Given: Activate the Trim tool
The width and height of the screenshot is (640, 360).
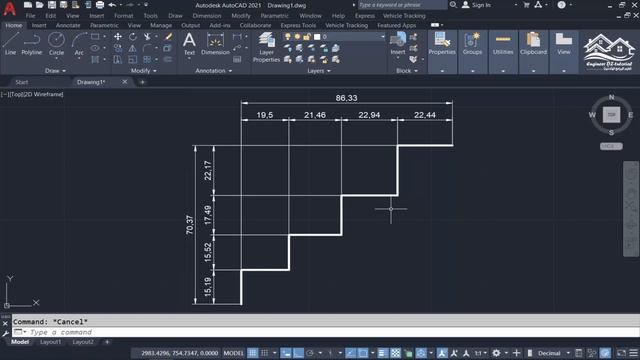Looking at the screenshot, I should 147,37.
